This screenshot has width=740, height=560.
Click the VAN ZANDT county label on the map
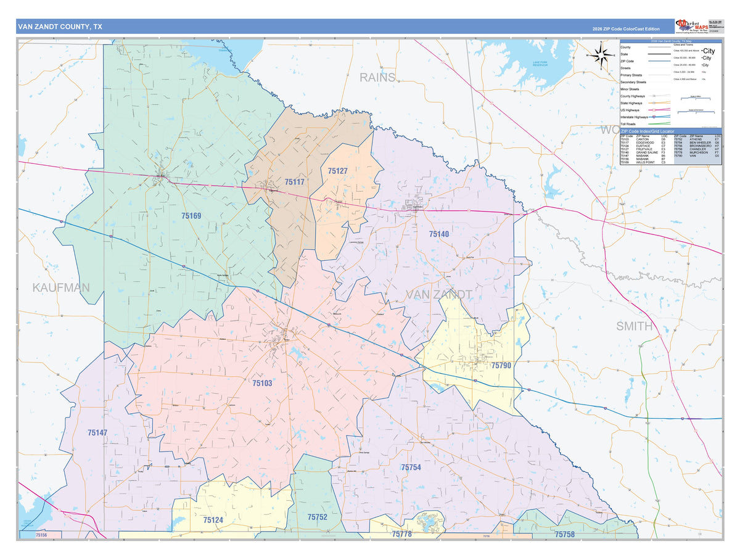point(439,294)
